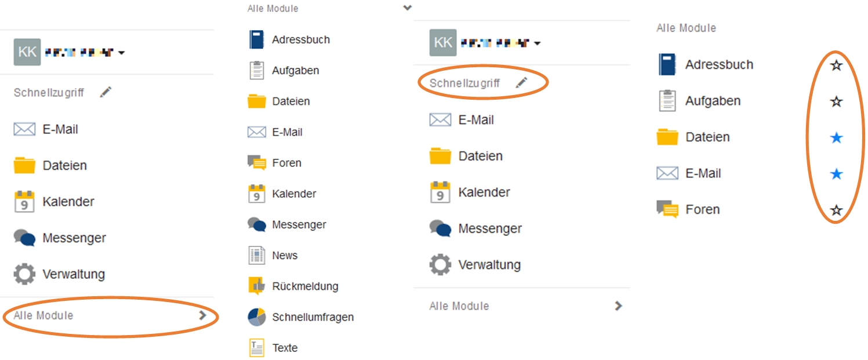The height and width of the screenshot is (360, 868).
Task: Select Dateien in the leftmost quick access
Action: (50, 166)
